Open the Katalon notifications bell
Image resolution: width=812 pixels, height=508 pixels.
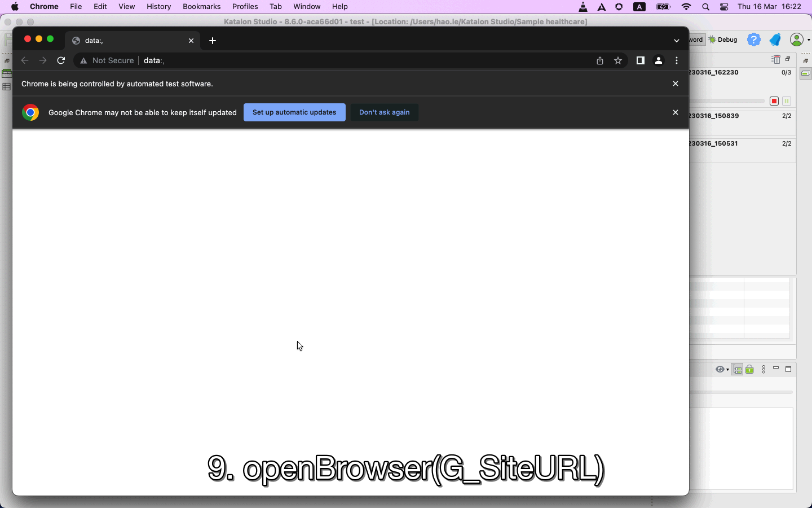click(775, 40)
